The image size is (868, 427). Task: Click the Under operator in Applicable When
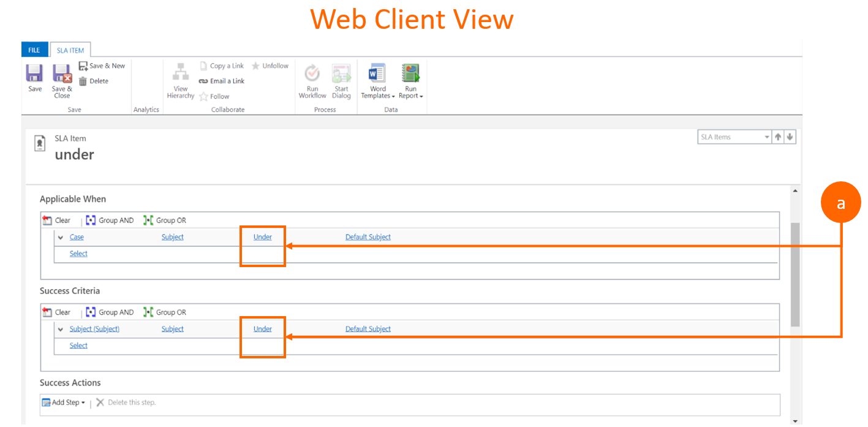[263, 237]
